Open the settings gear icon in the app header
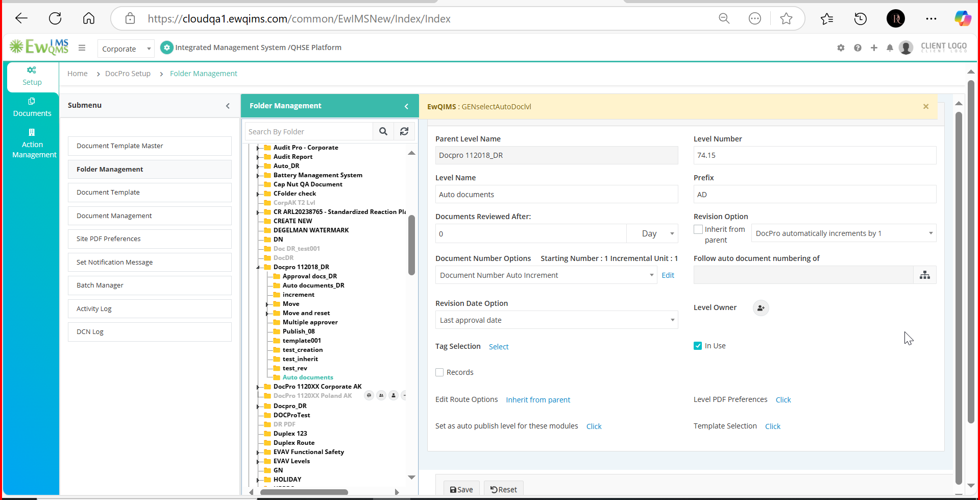 [841, 48]
